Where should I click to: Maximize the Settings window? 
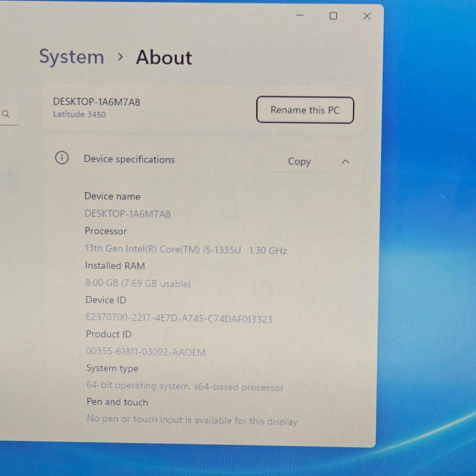(333, 16)
